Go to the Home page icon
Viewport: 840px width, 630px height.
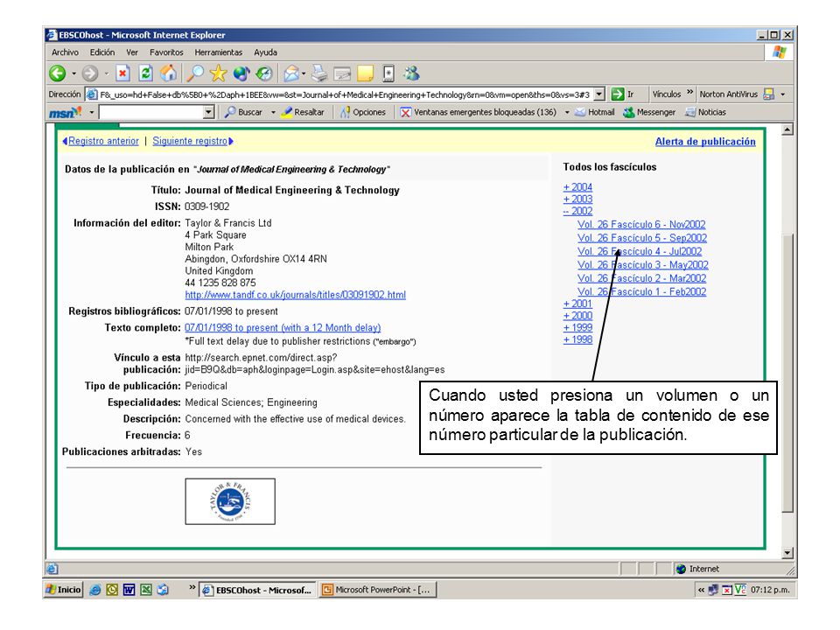(168, 73)
